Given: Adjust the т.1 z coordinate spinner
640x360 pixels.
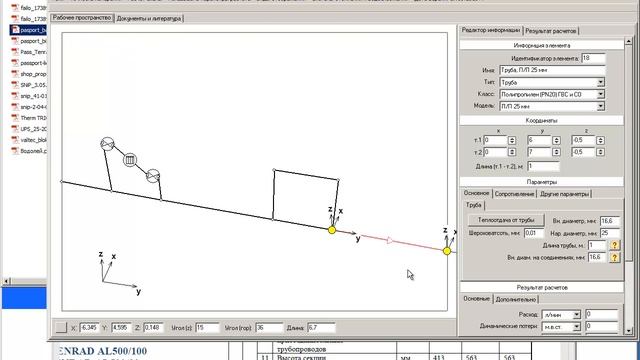Looking at the screenshot, I should tap(600, 140).
